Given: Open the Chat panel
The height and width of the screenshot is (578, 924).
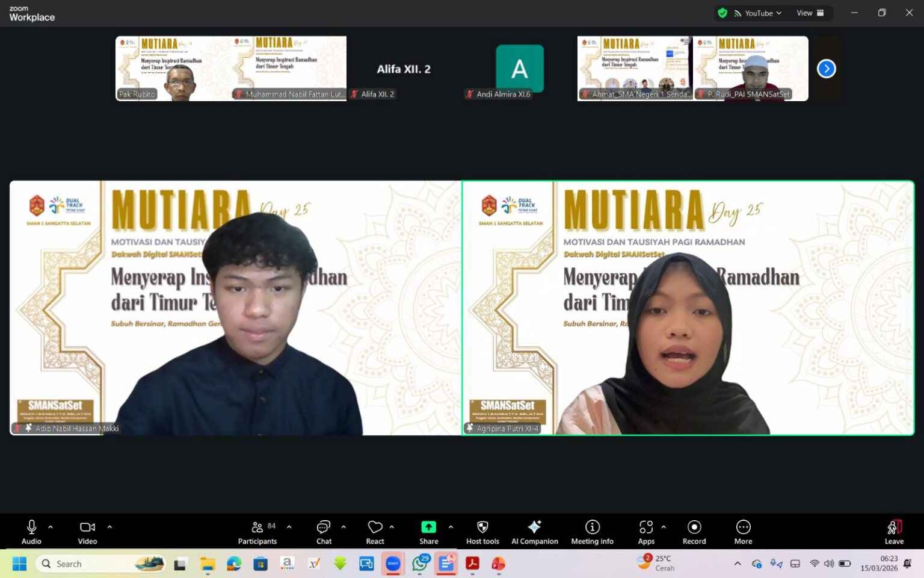Looking at the screenshot, I should pos(324,532).
